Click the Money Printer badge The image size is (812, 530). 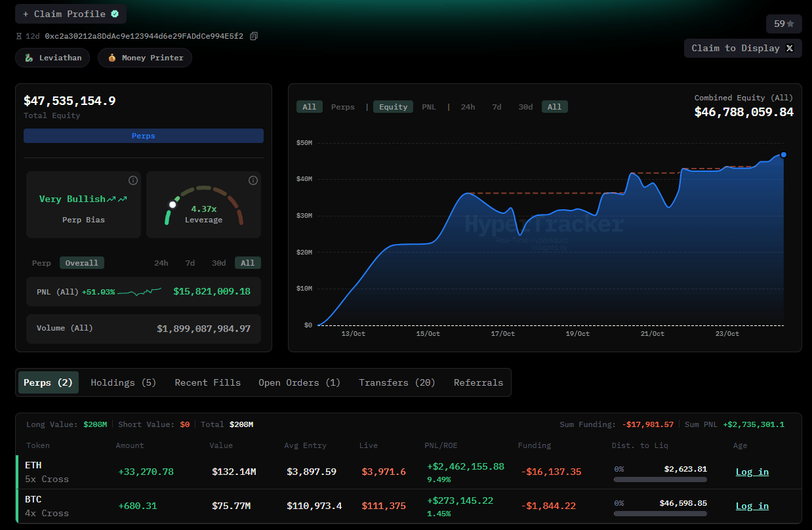[145, 58]
